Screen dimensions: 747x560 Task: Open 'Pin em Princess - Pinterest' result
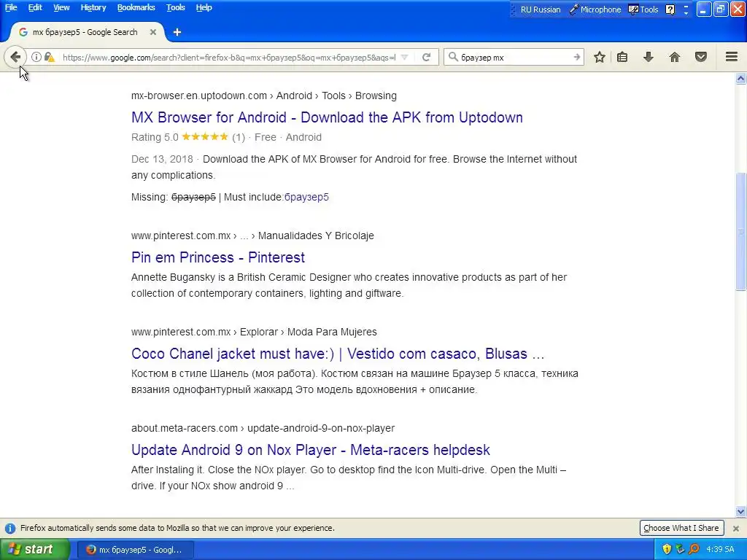click(x=217, y=257)
